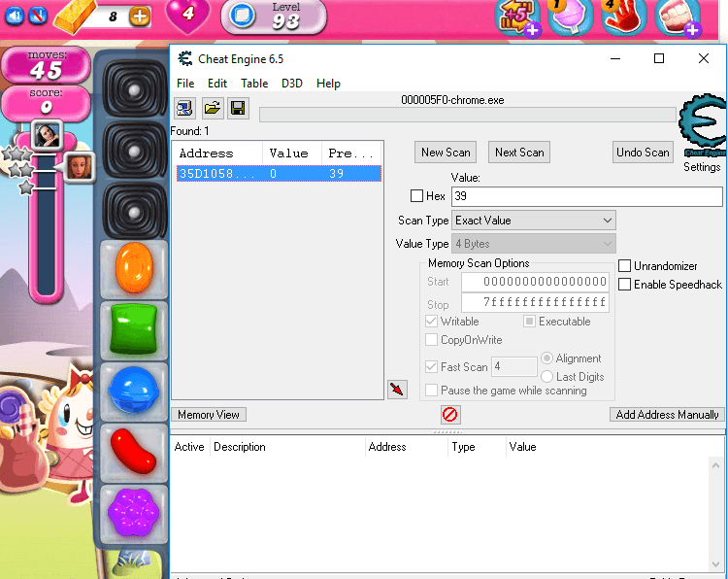728x579 pixels.
Task: Toggle the Unrandomizer checkbox
Action: point(624,266)
